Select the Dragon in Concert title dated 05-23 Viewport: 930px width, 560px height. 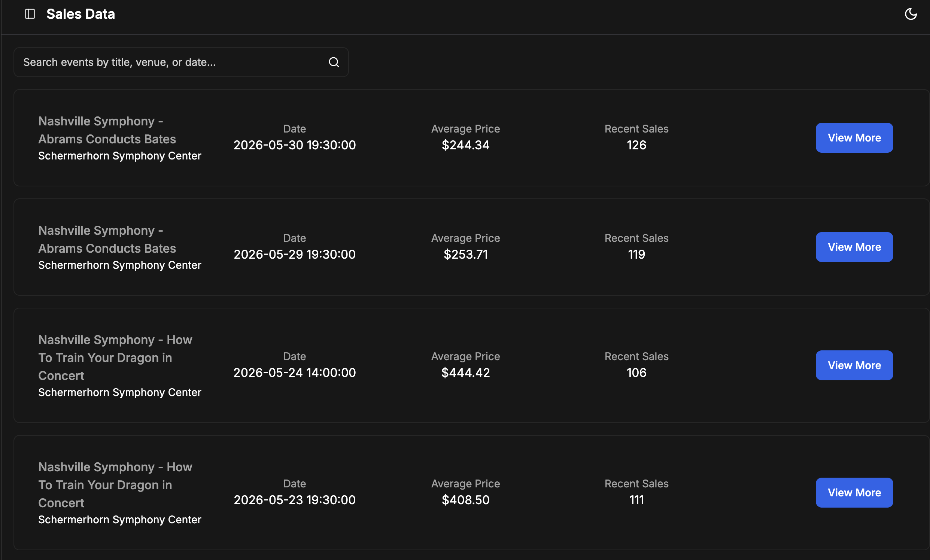pos(115,485)
